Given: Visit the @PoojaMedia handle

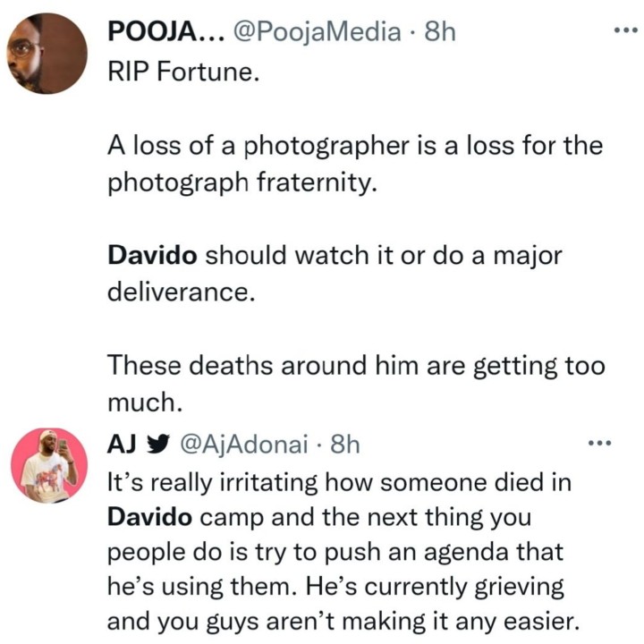Looking at the screenshot, I should [318, 32].
